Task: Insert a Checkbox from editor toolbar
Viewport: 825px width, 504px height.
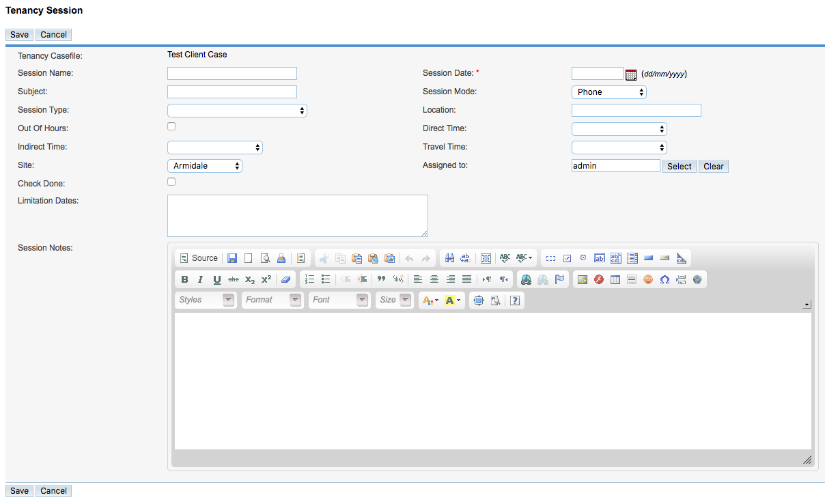Action: click(567, 258)
